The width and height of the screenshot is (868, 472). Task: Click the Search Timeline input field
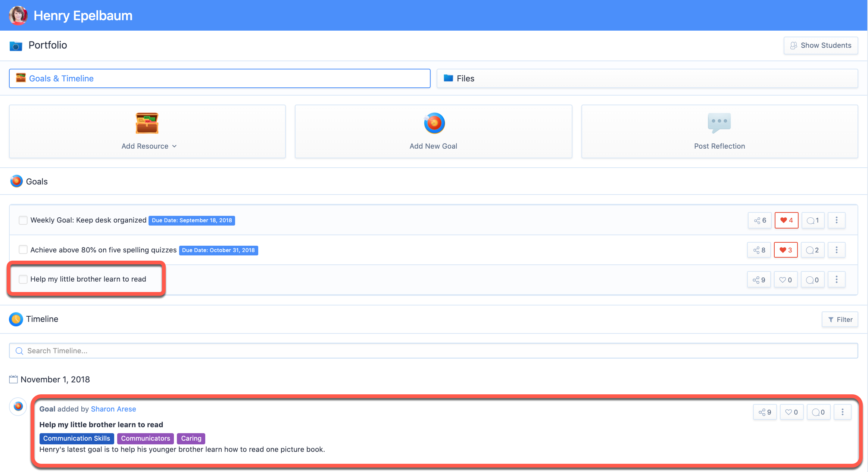coord(434,351)
